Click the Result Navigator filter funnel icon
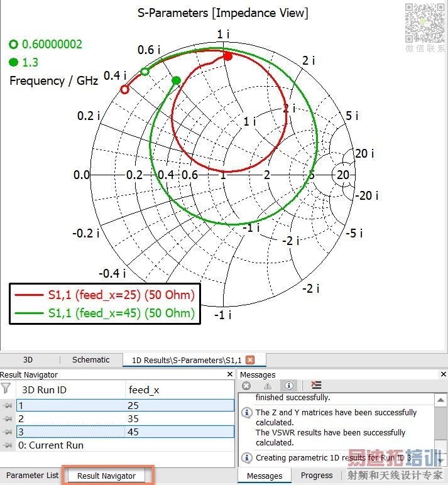The width and height of the screenshot is (448, 485). tap(6, 388)
